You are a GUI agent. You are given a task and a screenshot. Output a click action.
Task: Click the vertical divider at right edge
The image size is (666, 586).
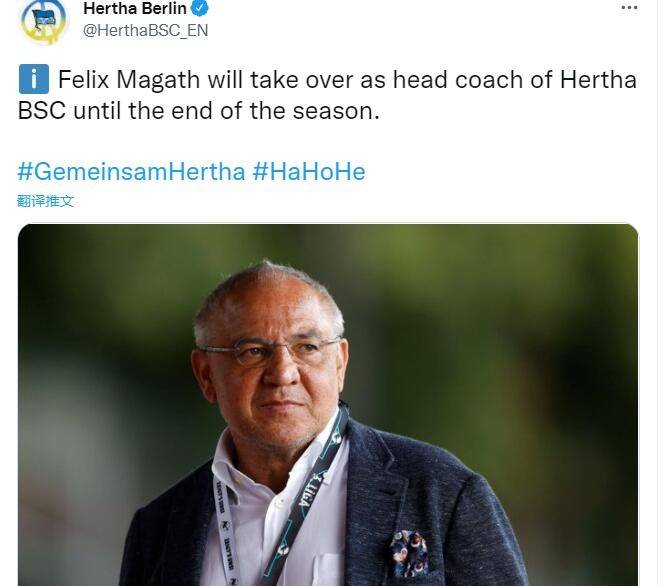(658, 293)
